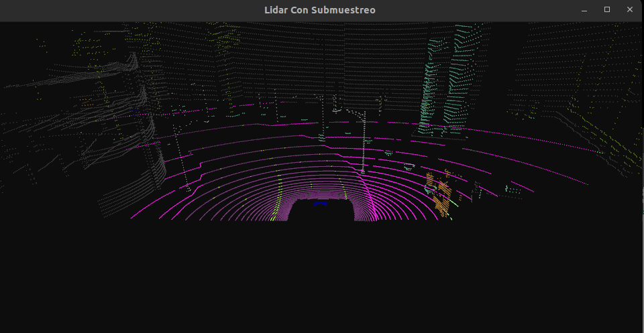Click the window title 'Lidar Con Submuestreo'
Viewport: 644px width, 333px height.
(319, 10)
